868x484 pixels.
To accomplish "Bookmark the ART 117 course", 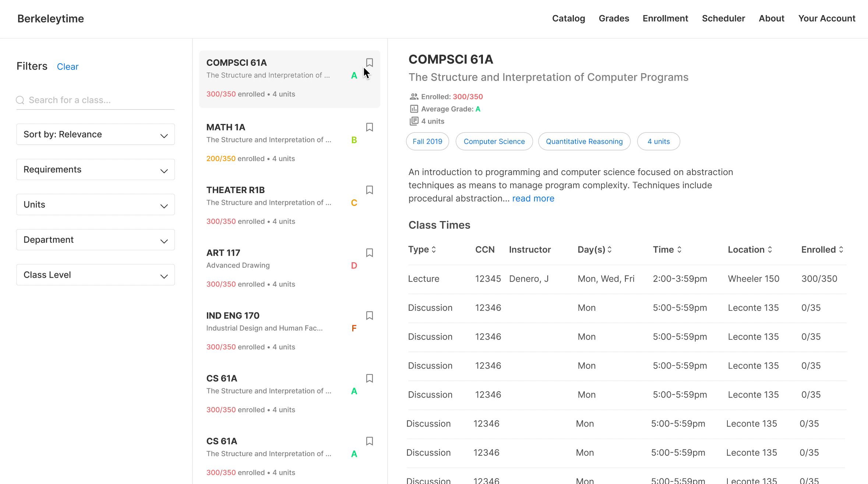I will (370, 253).
